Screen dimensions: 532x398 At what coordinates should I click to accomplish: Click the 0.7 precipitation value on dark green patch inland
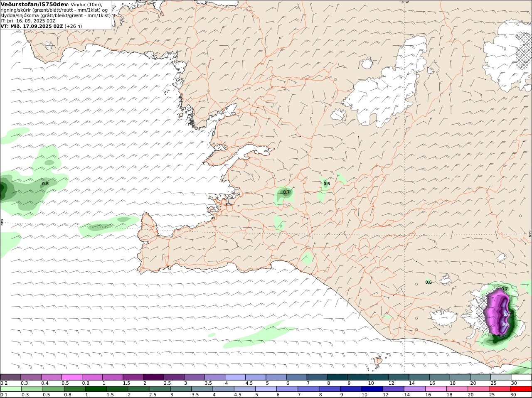[286, 192]
